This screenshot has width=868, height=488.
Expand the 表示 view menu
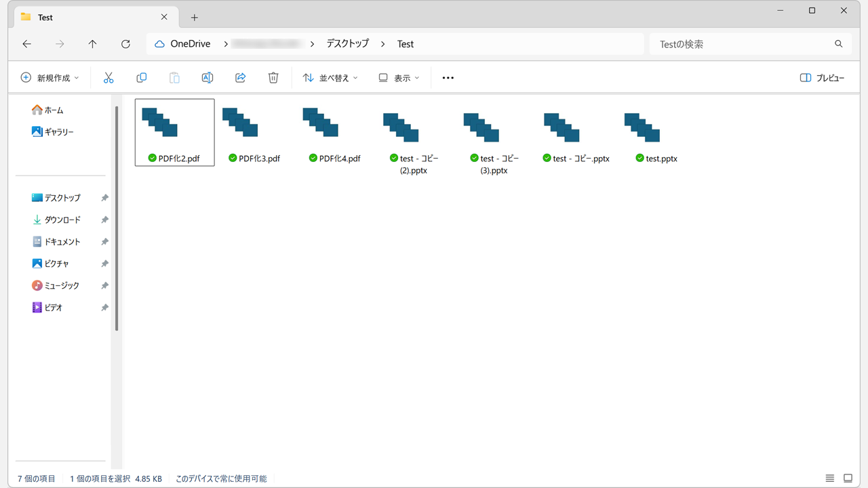(399, 78)
